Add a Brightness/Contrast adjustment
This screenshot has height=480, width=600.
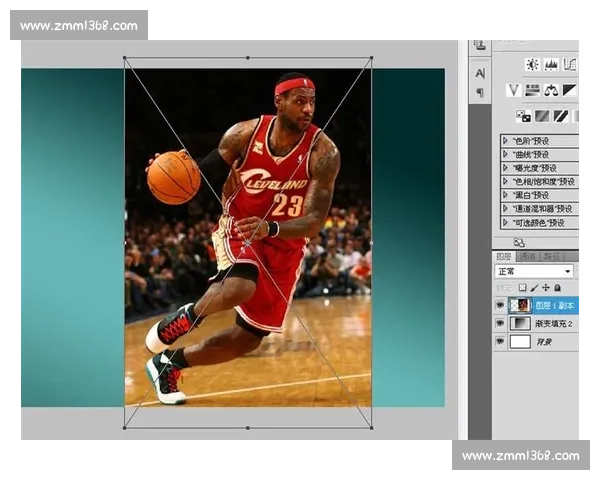(532, 65)
